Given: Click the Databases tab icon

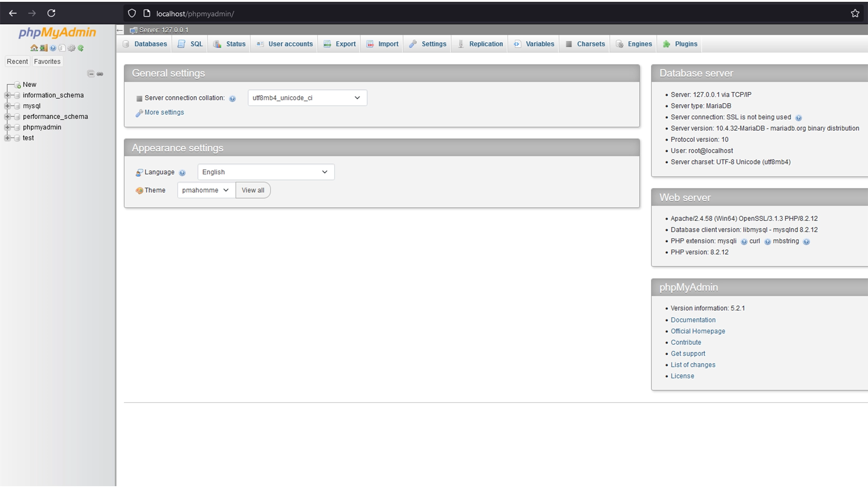Looking at the screenshot, I should (126, 44).
